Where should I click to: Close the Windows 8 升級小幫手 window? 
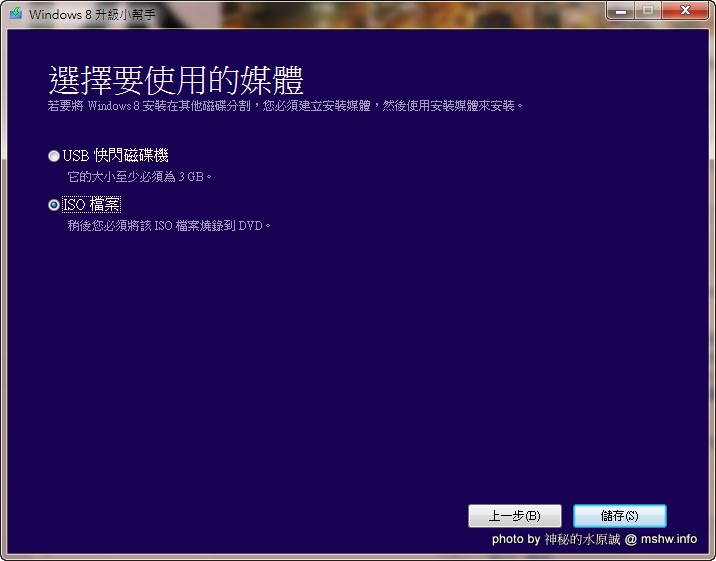685,10
